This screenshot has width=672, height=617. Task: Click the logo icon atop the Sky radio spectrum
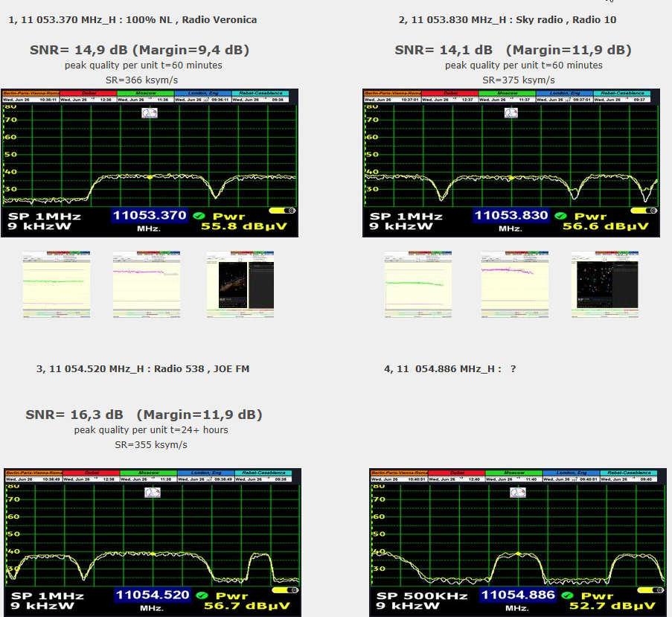(511, 113)
